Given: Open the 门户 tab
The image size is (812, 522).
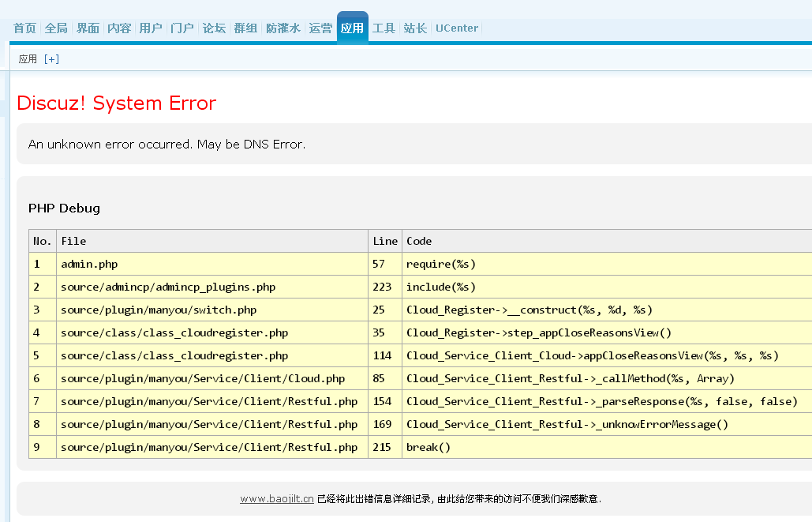Looking at the screenshot, I should [182, 28].
